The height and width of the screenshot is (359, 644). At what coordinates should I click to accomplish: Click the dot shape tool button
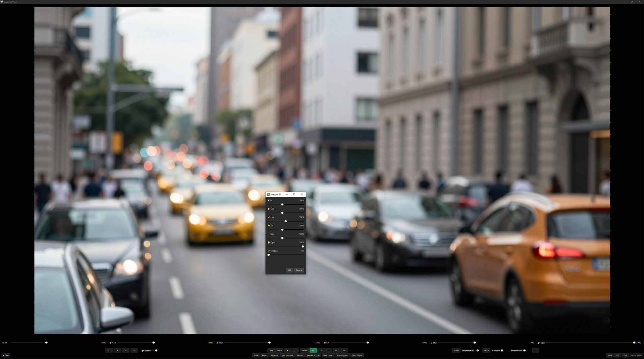click(x=287, y=350)
